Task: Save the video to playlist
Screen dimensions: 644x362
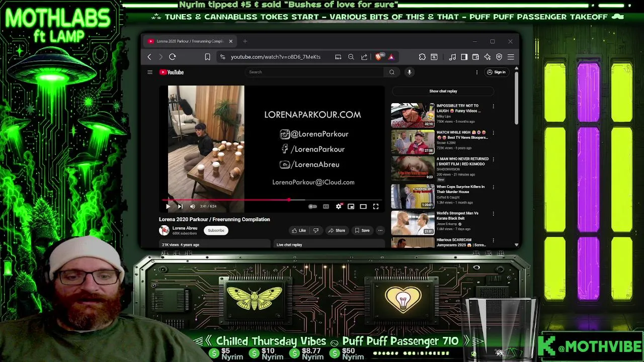Action: (x=362, y=230)
